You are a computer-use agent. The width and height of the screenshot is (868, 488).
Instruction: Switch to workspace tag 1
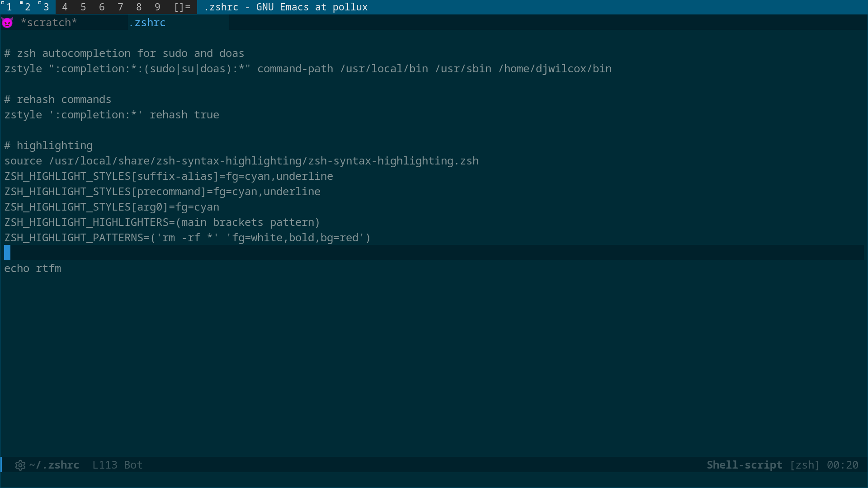9,7
